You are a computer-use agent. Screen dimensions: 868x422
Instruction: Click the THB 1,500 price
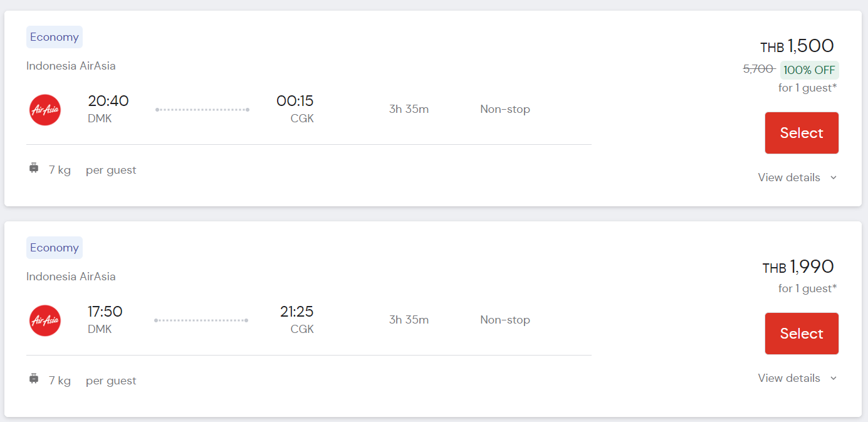797,46
